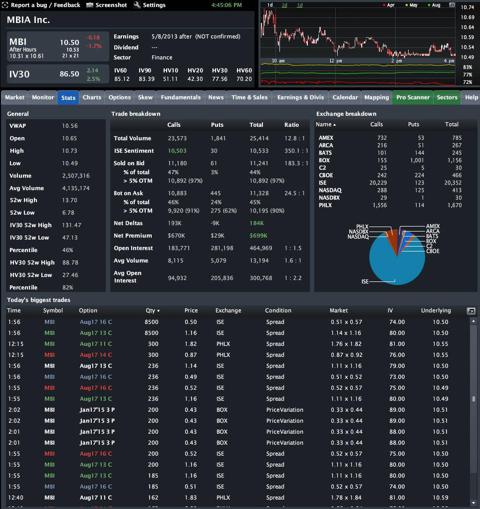
Task: Select the 1d link beside 2d
Action: pyautogui.click(x=299, y=5)
